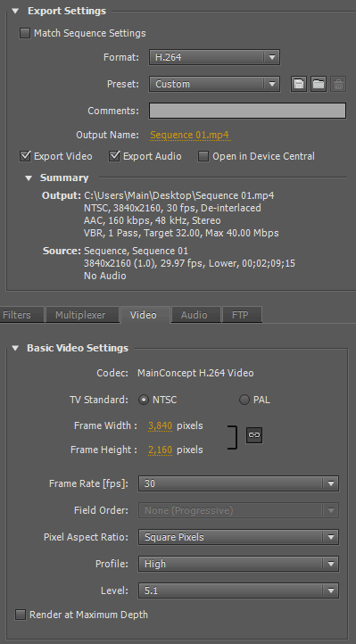Image resolution: width=356 pixels, height=644 pixels.
Task: Click the source text No Audio
Action: click(105, 276)
